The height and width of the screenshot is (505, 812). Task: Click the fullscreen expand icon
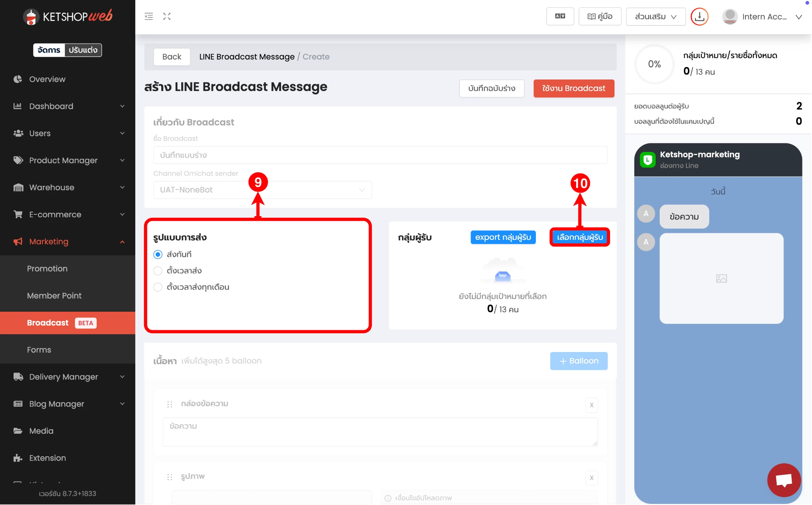click(167, 16)
